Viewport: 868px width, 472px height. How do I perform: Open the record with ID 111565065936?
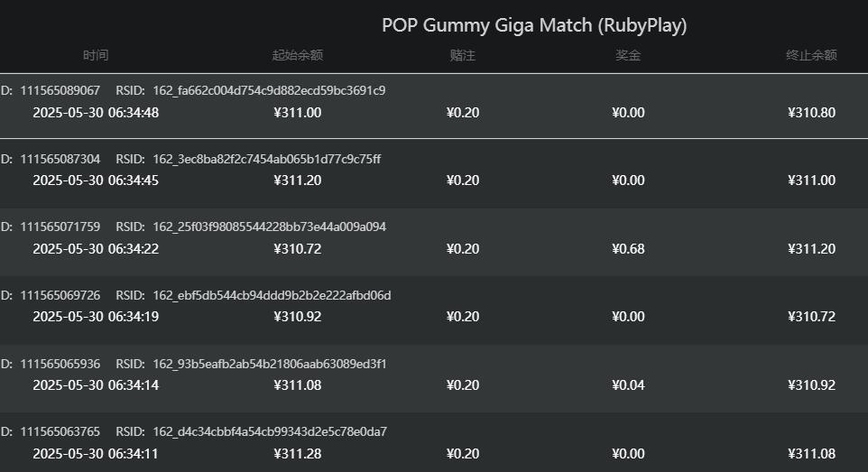click(60, 364)
